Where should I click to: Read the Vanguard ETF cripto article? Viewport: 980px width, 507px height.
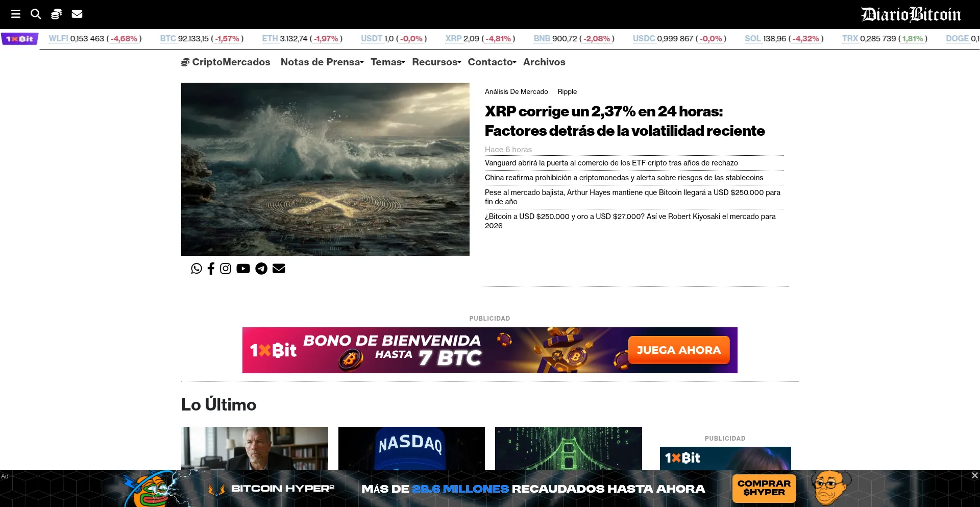(x=611, y=163)
